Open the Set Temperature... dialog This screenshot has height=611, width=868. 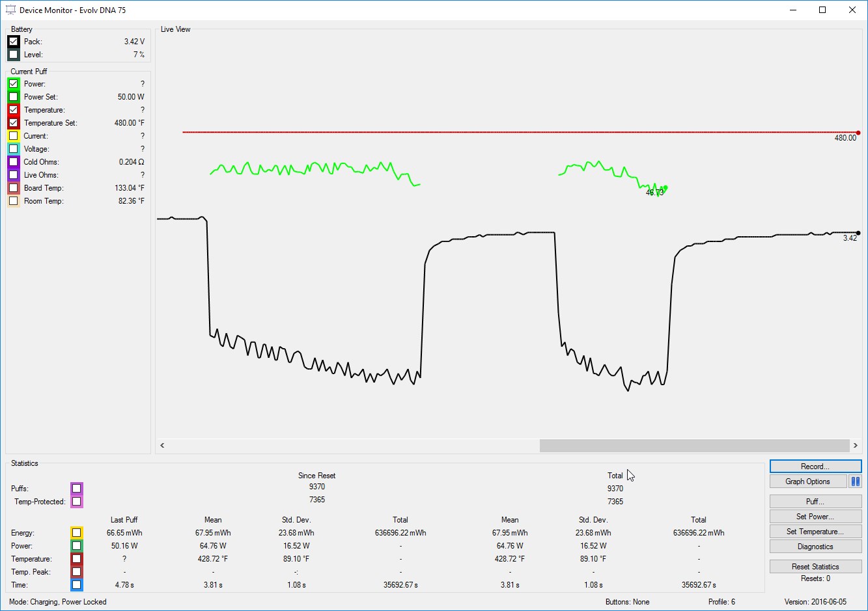click(x=815, y=532)
